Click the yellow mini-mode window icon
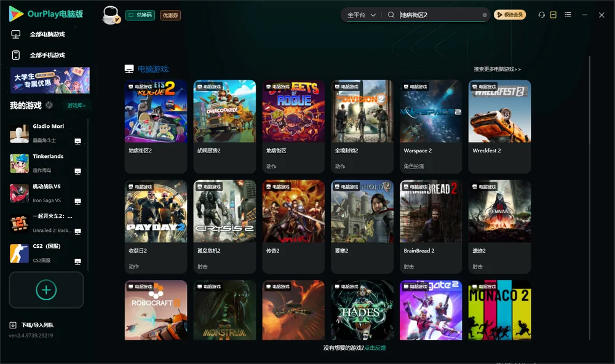Image resolution: width=615 pixels, height=364 pixels. [553, 15]
